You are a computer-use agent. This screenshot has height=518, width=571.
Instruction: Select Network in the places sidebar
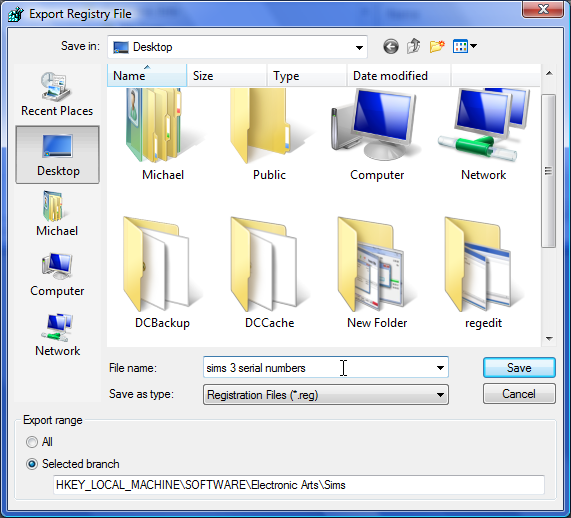(57, 335)
